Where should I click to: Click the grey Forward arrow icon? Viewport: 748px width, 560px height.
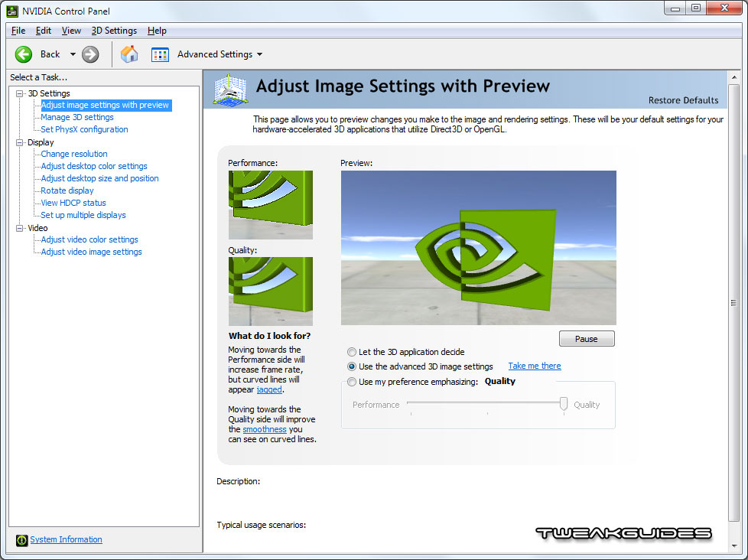[90, 54]
